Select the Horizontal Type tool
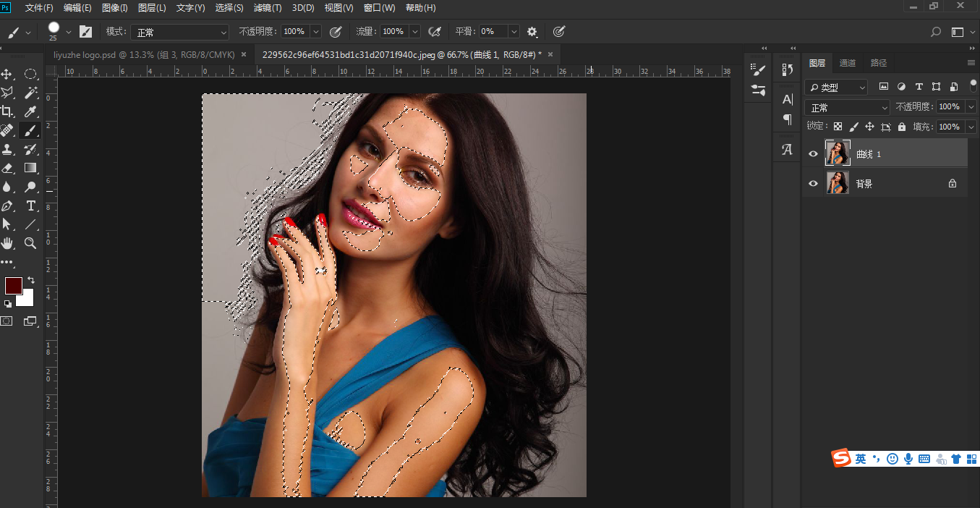 (30, 206)
